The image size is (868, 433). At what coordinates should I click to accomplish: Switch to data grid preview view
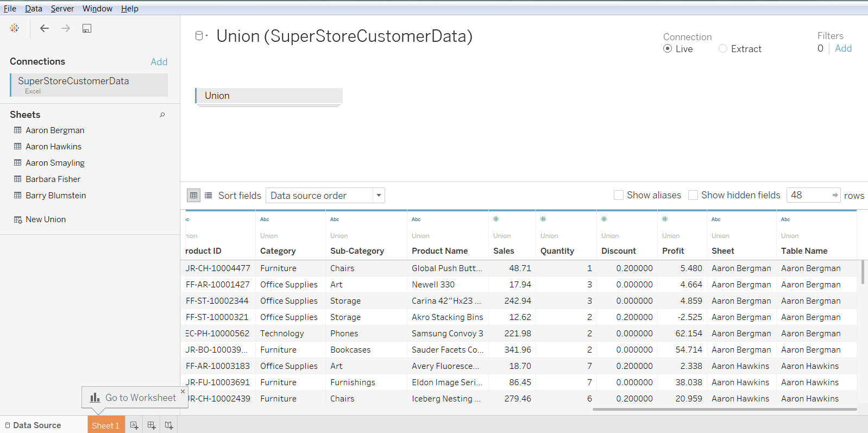click(x=193, y=195)
